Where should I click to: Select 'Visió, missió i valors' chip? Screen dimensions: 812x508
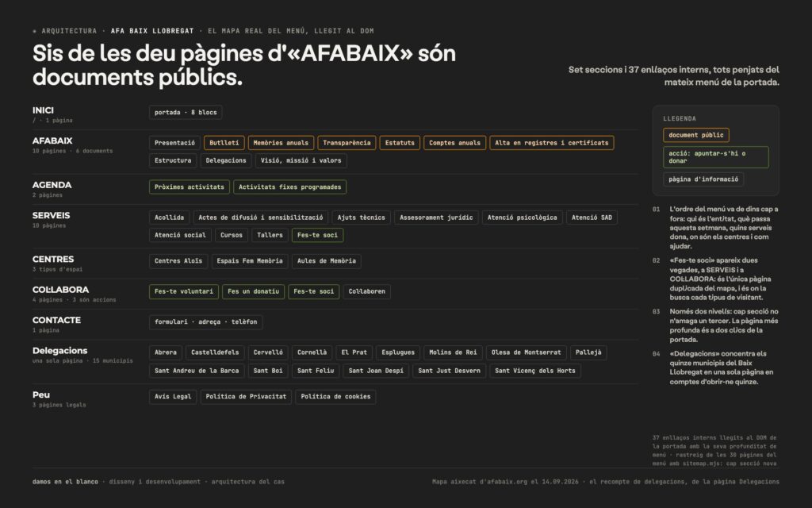(x=301, y=160)
